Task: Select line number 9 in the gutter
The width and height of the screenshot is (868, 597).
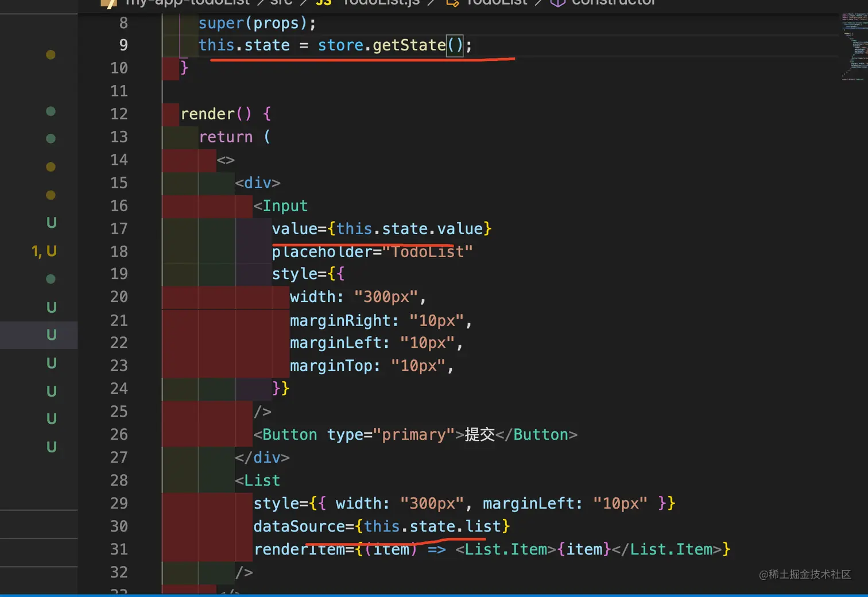Action: tap(123, 45)
